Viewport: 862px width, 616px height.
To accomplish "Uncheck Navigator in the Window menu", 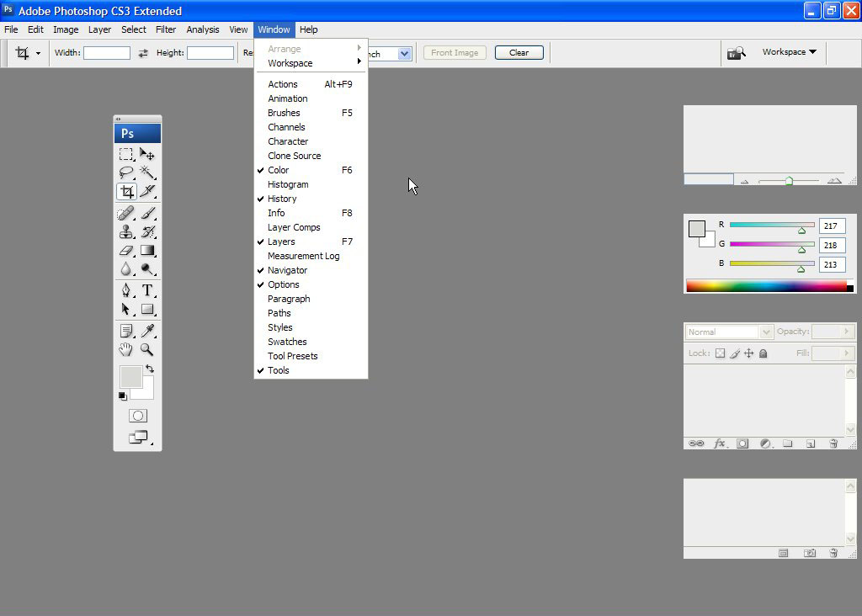I will pyautogui.click(x=287, y=270).
